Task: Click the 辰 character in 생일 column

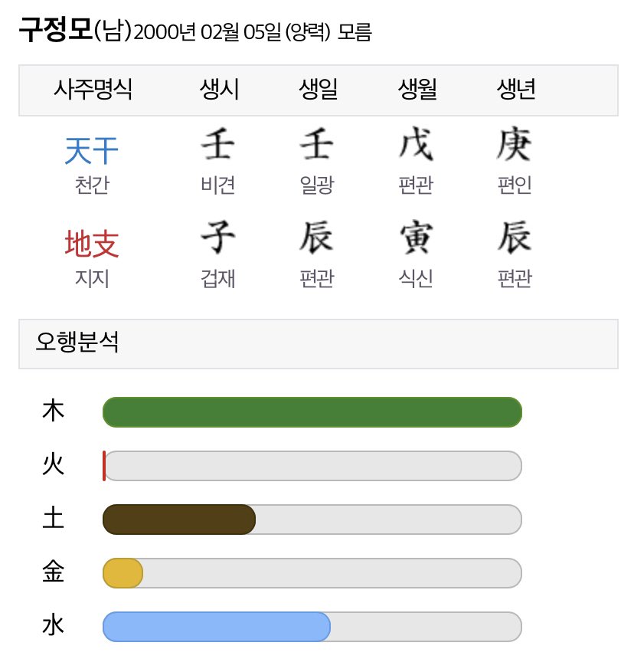Action: (316, 237)
